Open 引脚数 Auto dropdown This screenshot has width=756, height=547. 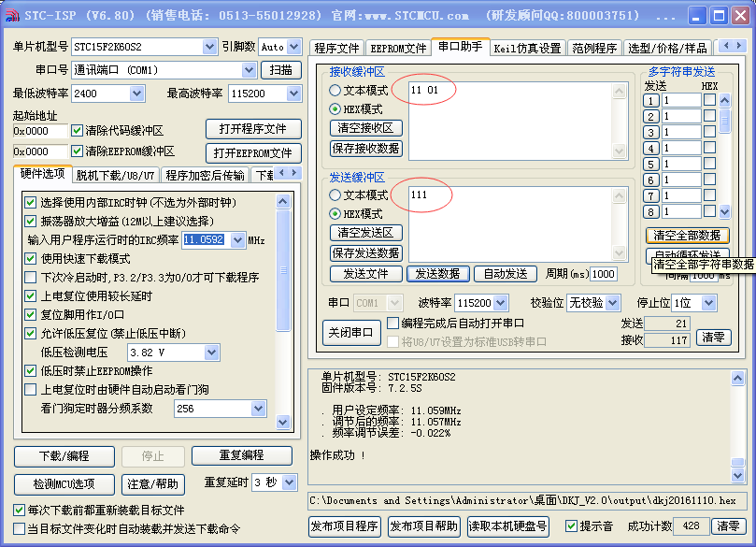293,47
